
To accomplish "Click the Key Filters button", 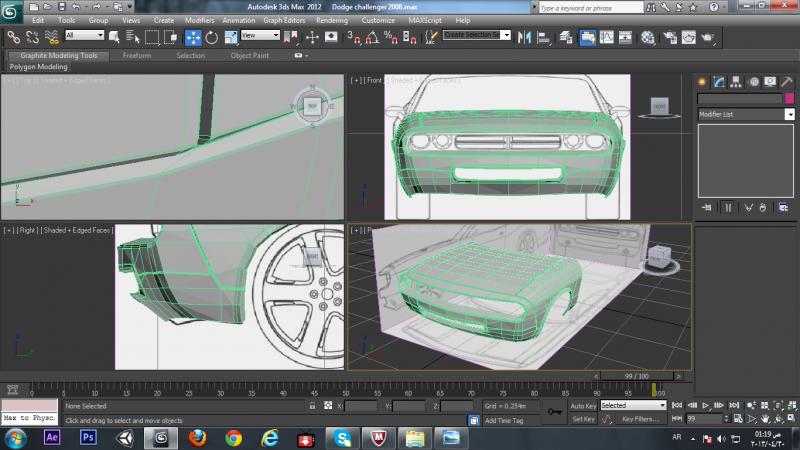I will tap(640, 419).
